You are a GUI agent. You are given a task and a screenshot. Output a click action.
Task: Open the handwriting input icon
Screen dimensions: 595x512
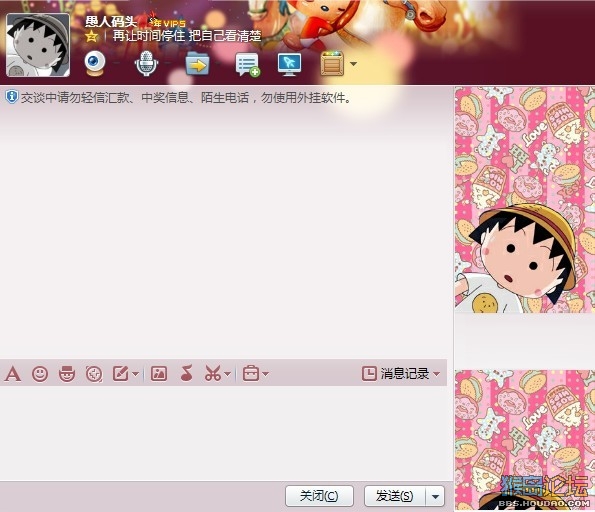[121, 374]
